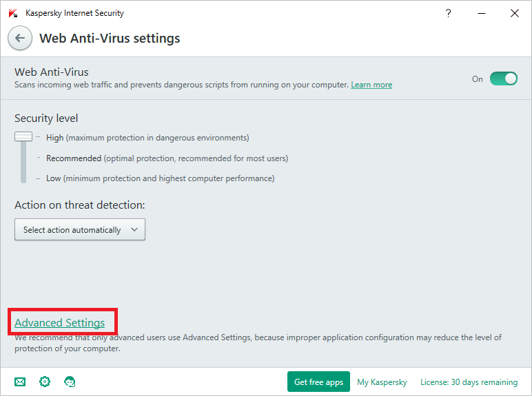Open the My Kaspersky link

382,382
